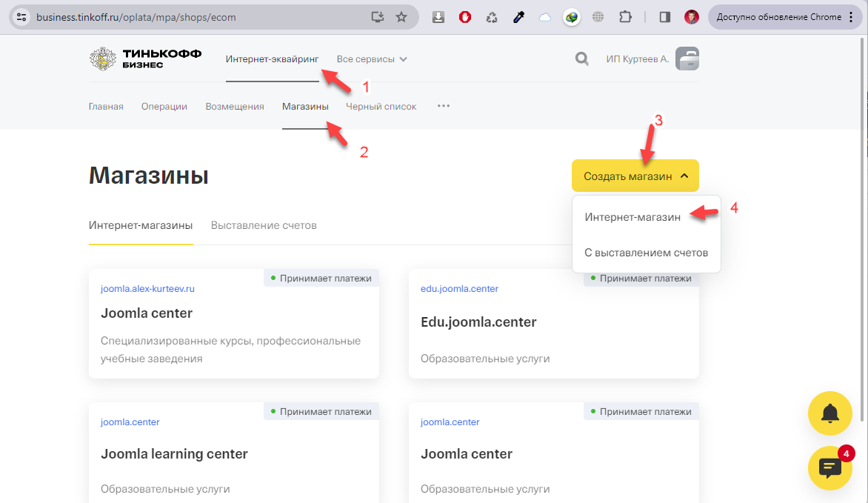Image resolution: width=868 pixels, height=503 pixels.
Task: Go to the Главная tab
Action: coord(106,107)
